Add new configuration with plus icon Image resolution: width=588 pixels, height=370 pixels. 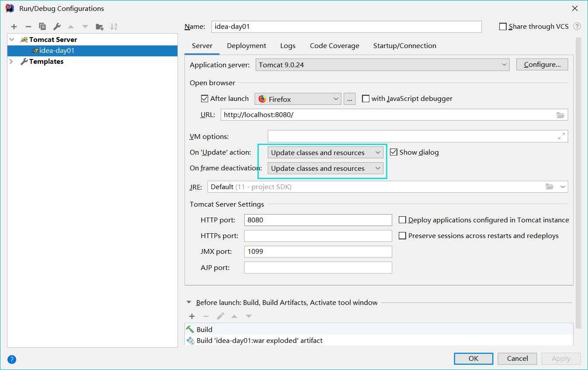(14, 27)
